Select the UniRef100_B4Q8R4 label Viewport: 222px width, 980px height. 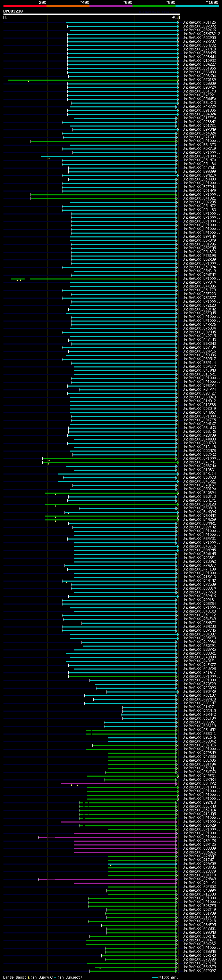[199, 493]
